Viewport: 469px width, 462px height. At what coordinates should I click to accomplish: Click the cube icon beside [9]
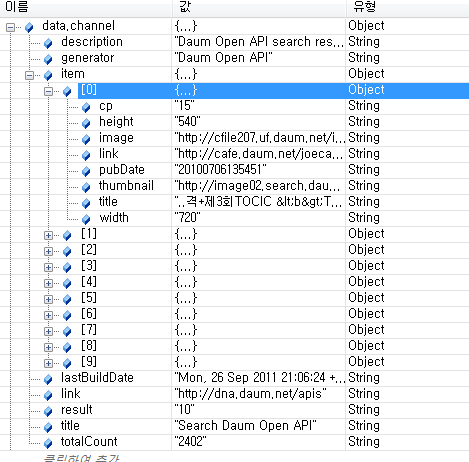click(67, 363)
